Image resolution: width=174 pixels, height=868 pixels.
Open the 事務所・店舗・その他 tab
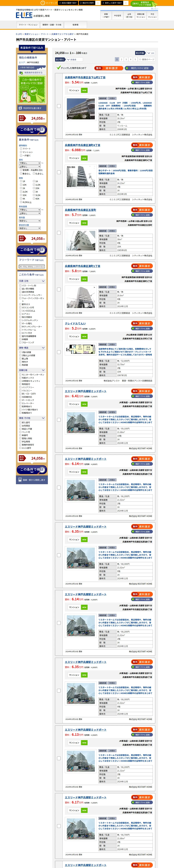tap(52, 25)
